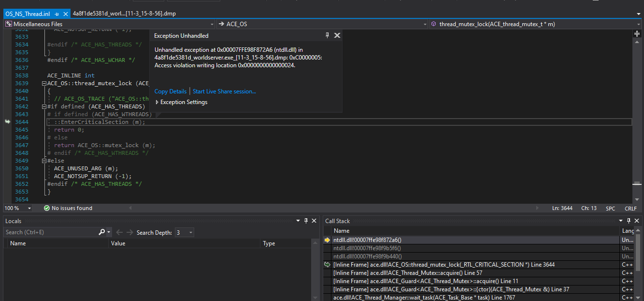Click the split editor handle above scrollbar
This screenshot has width=644, height=301.
(637, 33)
